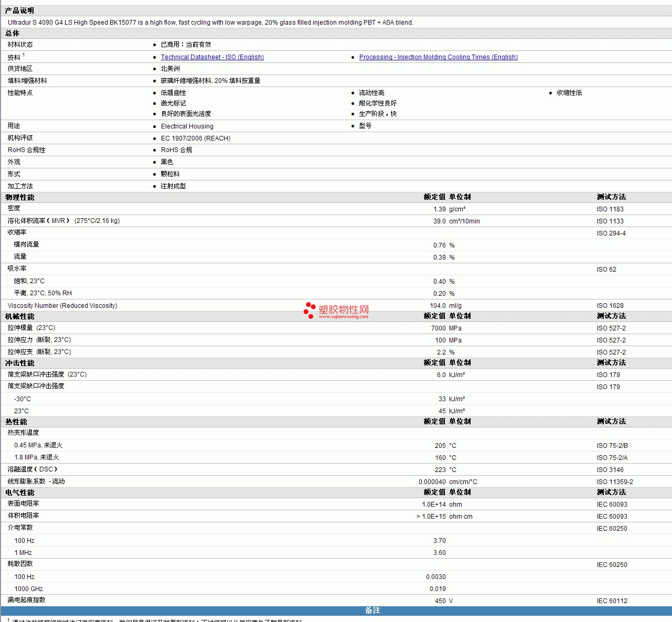Click the blue 备注 bar

coord(372,610)
